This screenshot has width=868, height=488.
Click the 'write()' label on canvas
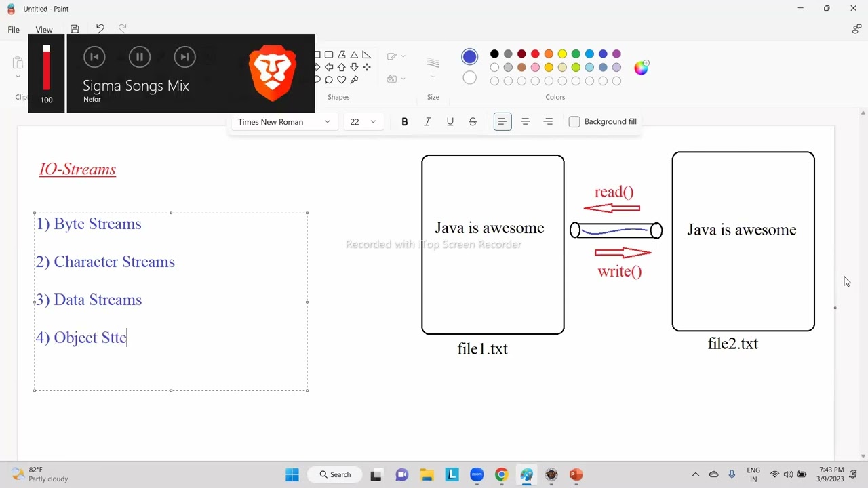tap(620, 272)
